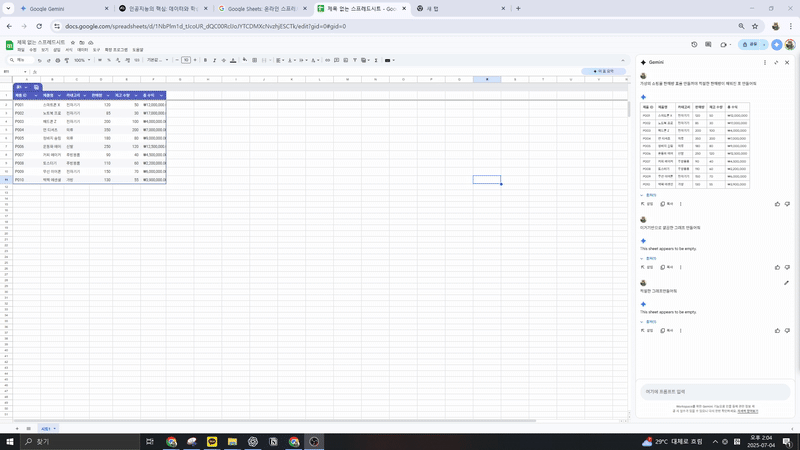The image size is (800, 450).
Task: Redo the action in Sheets toolbar
Action: (x=48, y=60)
